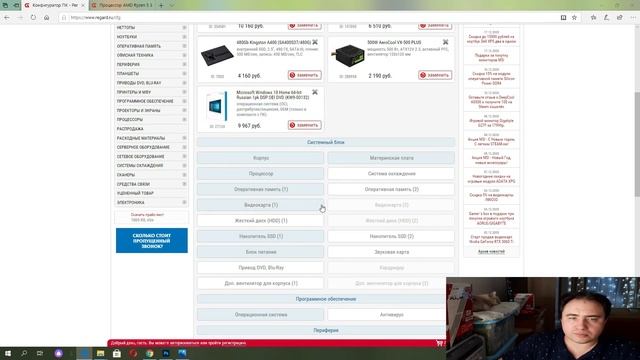The width and height of the screenshot is (640, 360).
Task: Add page to favorites with star
Action: pos(574,18)
